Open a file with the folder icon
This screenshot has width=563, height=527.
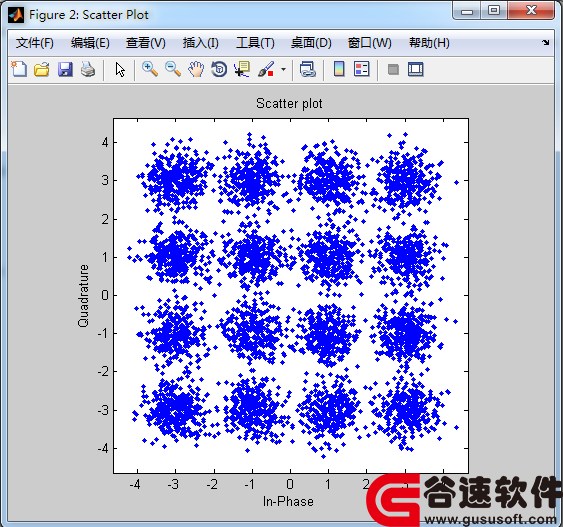coord(42,69)
